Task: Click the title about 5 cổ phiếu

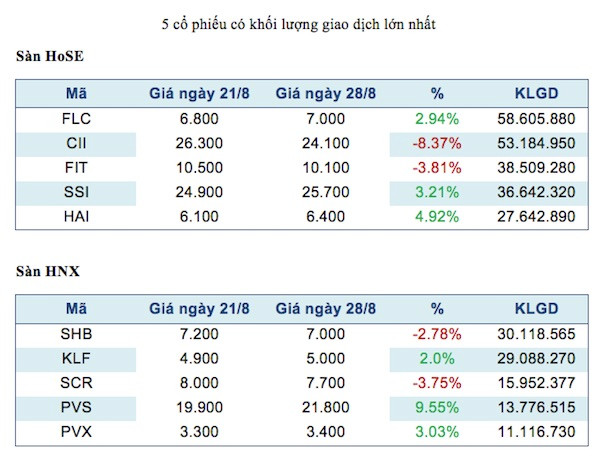Action: [x=297, y=22]
